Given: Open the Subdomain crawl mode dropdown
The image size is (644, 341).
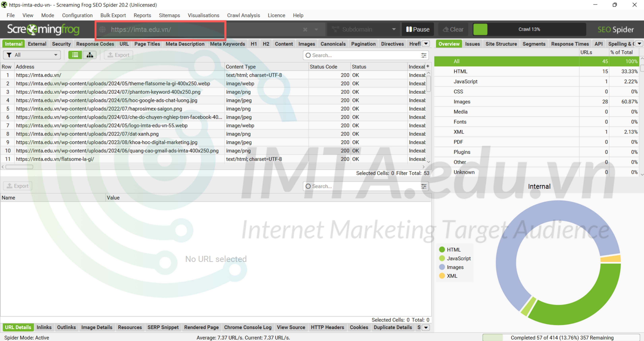Looking at the screenshot, I should pyautogui.click(x=364, y=29).
